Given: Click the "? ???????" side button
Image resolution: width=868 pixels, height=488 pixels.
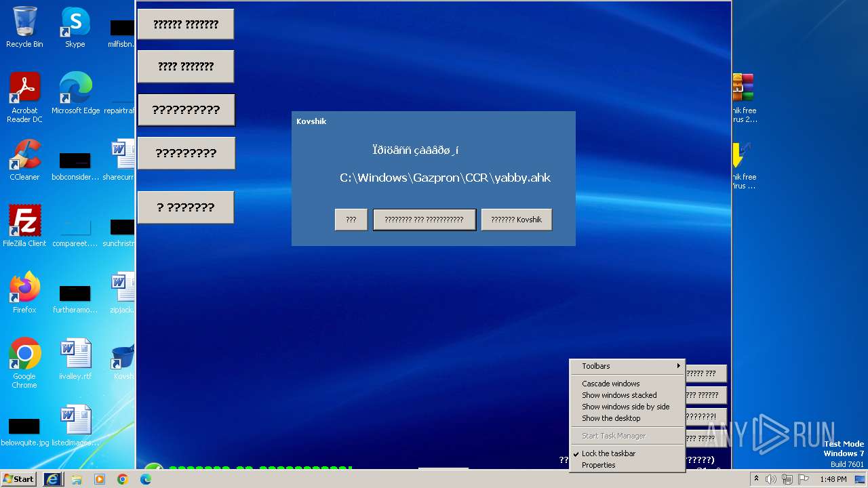Looking at the screenshot, I should click(186, 207).
